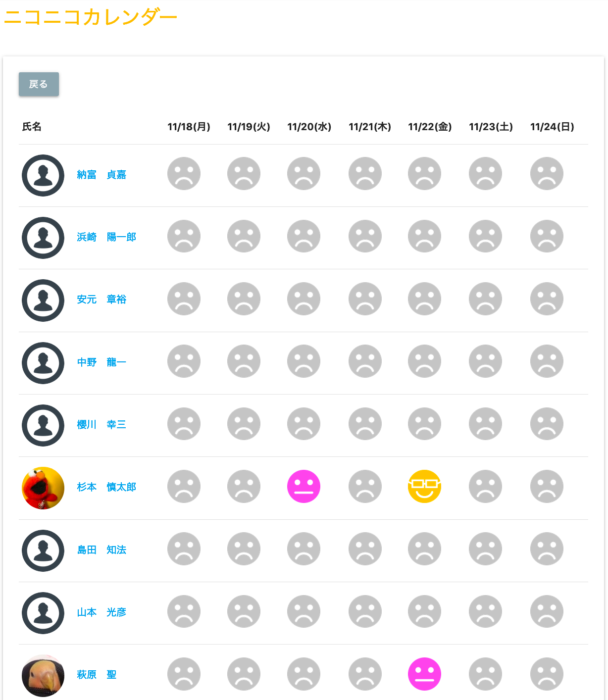Click 中野 龍一's sad face for 11/24

point(547,361)
